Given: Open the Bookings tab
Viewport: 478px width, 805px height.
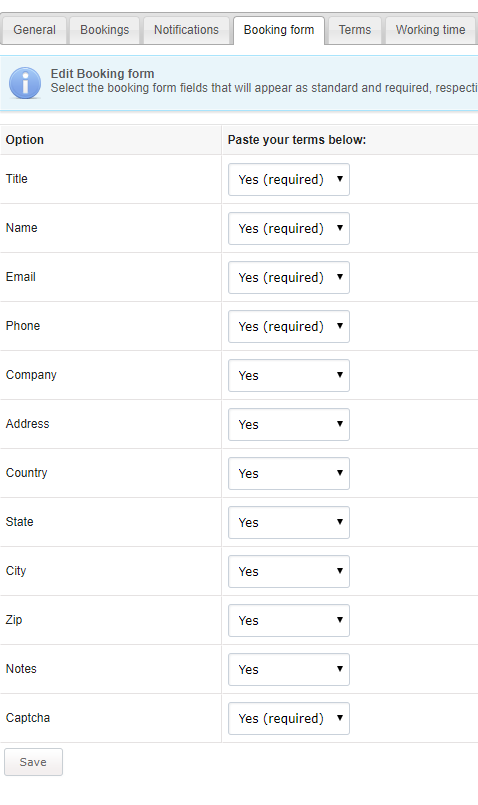Looking at the screenshot, I should point(105,30).
